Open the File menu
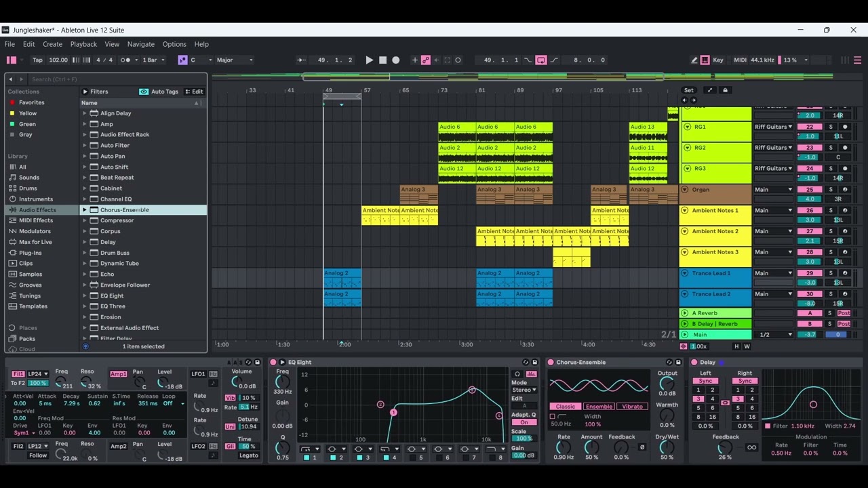 (9, 44)
